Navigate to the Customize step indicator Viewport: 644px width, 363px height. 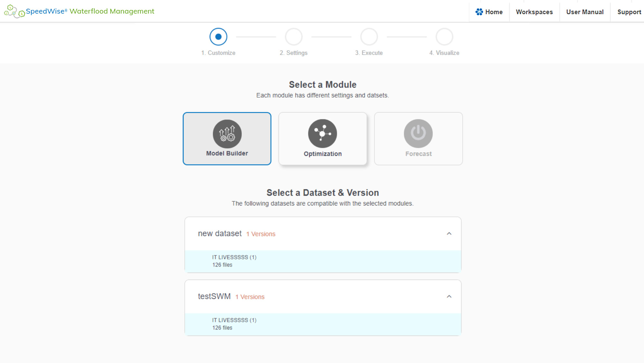tap(218, 36)
